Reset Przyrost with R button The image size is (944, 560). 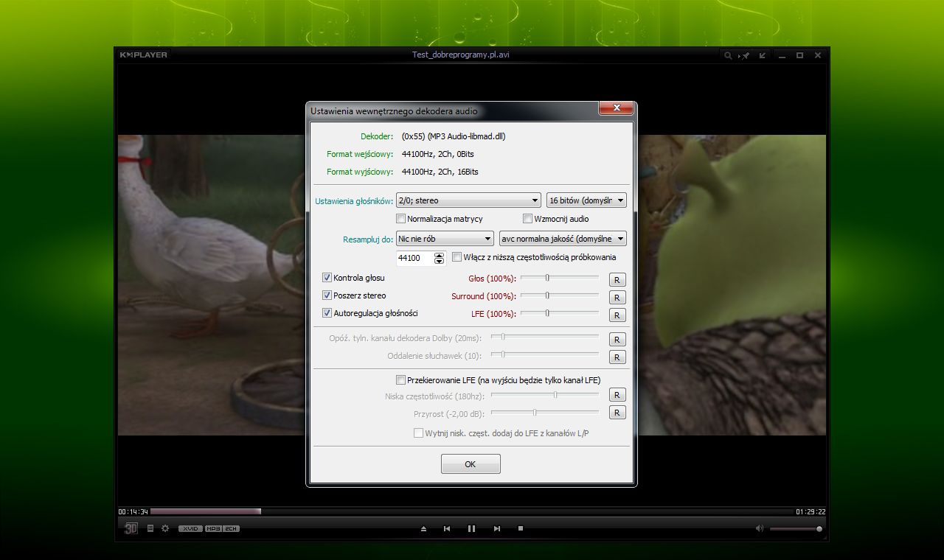[x=617, y=413]
